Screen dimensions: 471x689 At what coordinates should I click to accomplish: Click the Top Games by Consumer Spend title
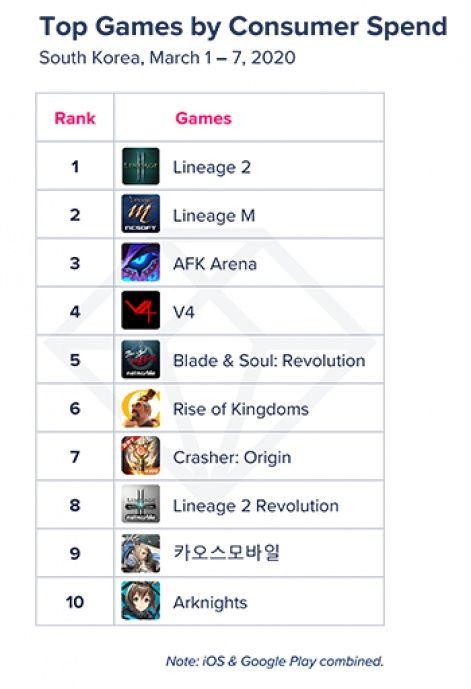pyautogui.click(x=243, y=26)
